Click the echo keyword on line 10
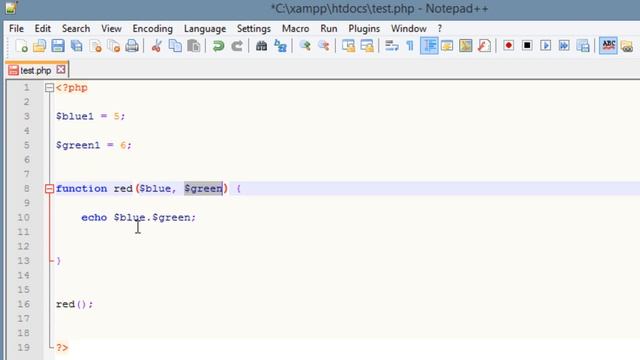 pos(94,218)
